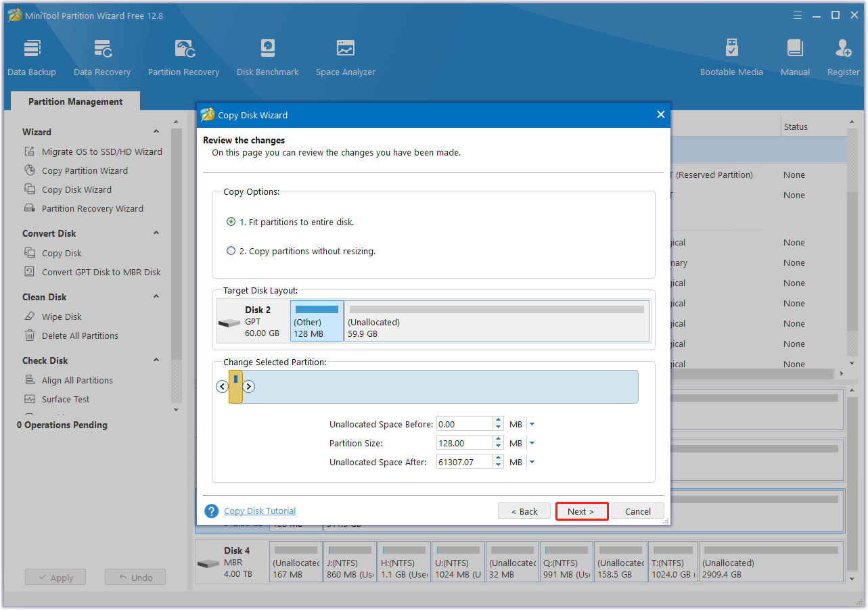Click left arrow handle on partition slider
The height and width of the screenshot is (610, 868).
tap(223, 387)
